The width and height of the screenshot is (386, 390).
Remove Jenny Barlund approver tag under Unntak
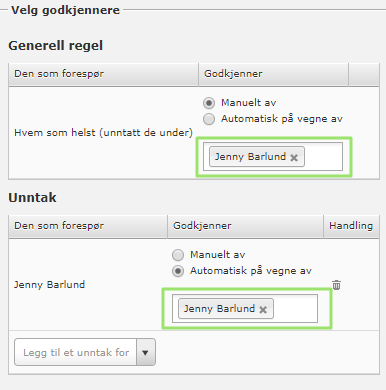263,310
